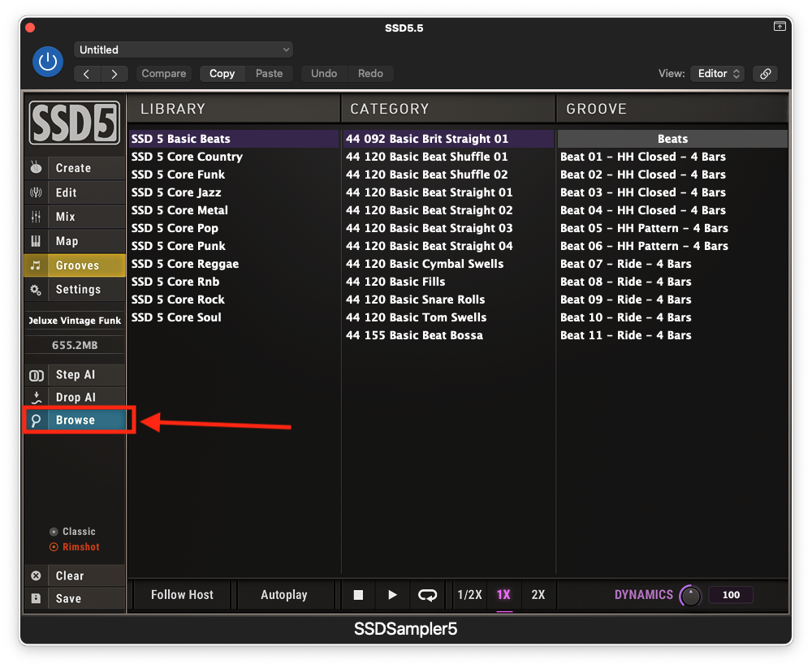Viewport: 812px width, 668px height.
Task: Select SSD 5 Core Funk library
Action: 234,175
